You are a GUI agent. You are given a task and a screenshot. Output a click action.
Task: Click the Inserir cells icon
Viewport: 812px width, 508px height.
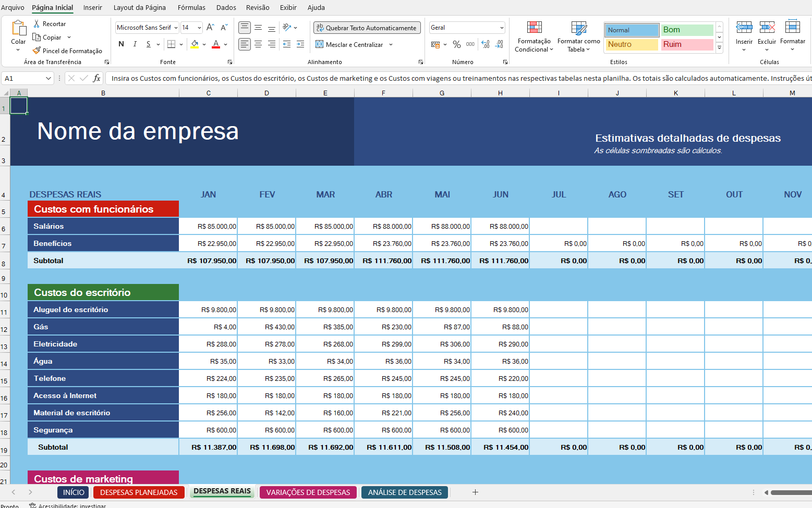744,28
